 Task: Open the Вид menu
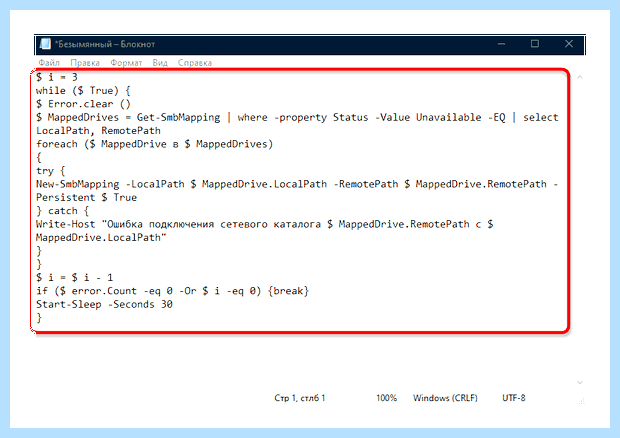pos(160,62)
